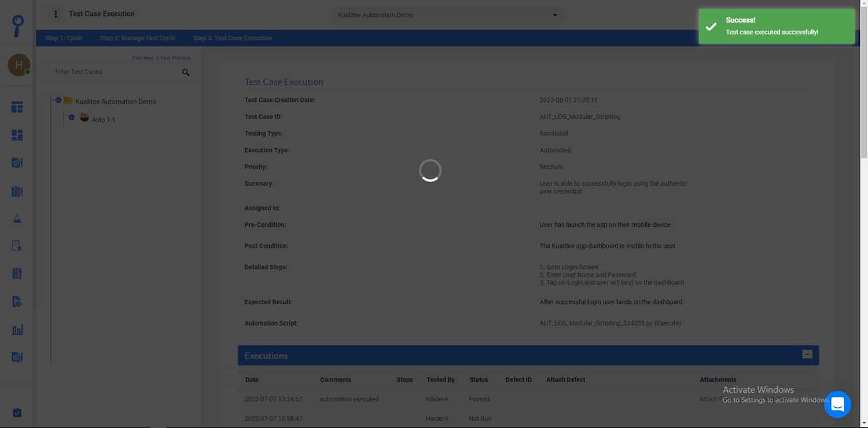Open the Kualitee Automation Demo project dropdown
Screen dimensions: 868x428
point(446,14)
